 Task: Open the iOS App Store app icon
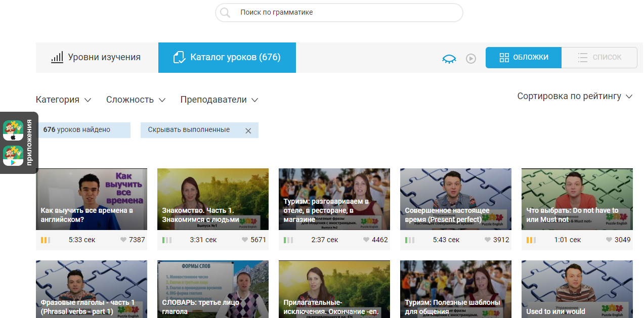13,130
